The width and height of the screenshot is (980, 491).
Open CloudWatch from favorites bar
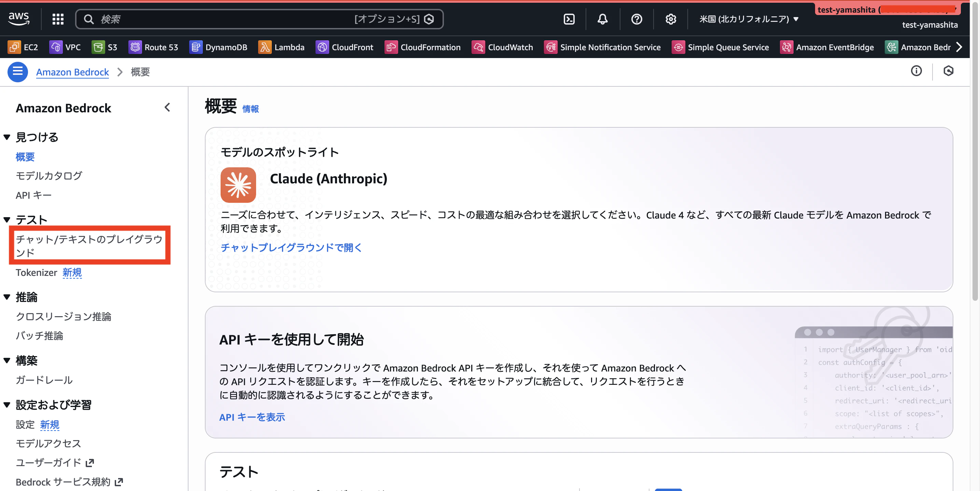tap(503, 47)
